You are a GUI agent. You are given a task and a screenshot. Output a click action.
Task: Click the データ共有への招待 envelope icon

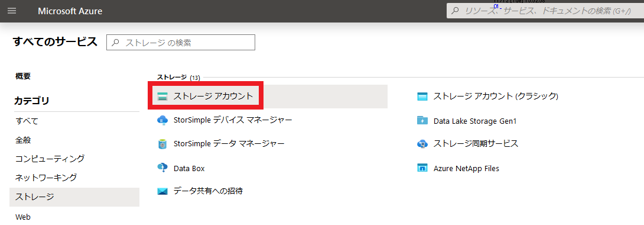click(x=163, y=191)
